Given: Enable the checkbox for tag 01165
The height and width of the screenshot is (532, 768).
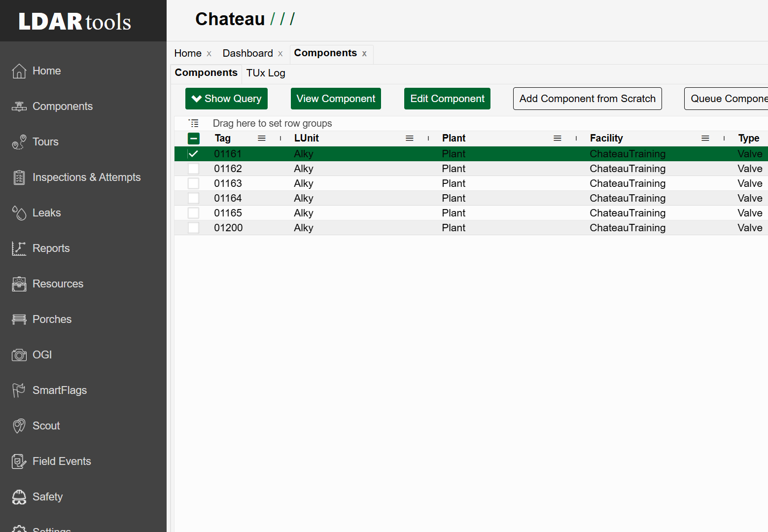Looking at the screenshot, I should point(193,213).
